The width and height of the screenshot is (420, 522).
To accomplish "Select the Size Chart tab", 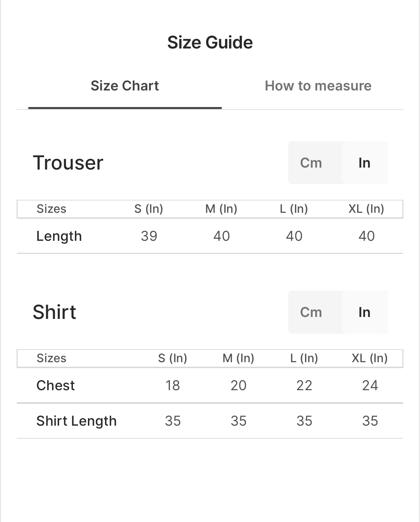I will coord(125,86).
